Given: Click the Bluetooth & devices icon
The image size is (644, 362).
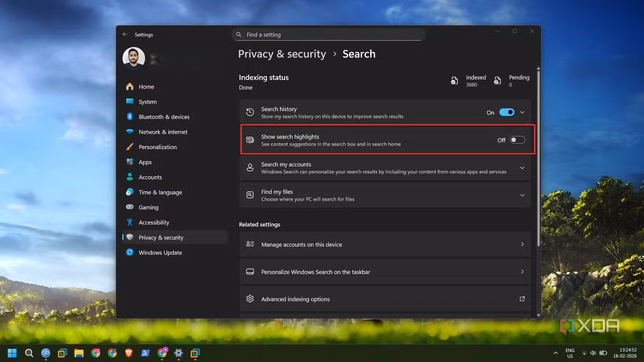Looking at the screenshot, I should pyautogui.click(x=130, y=117).
